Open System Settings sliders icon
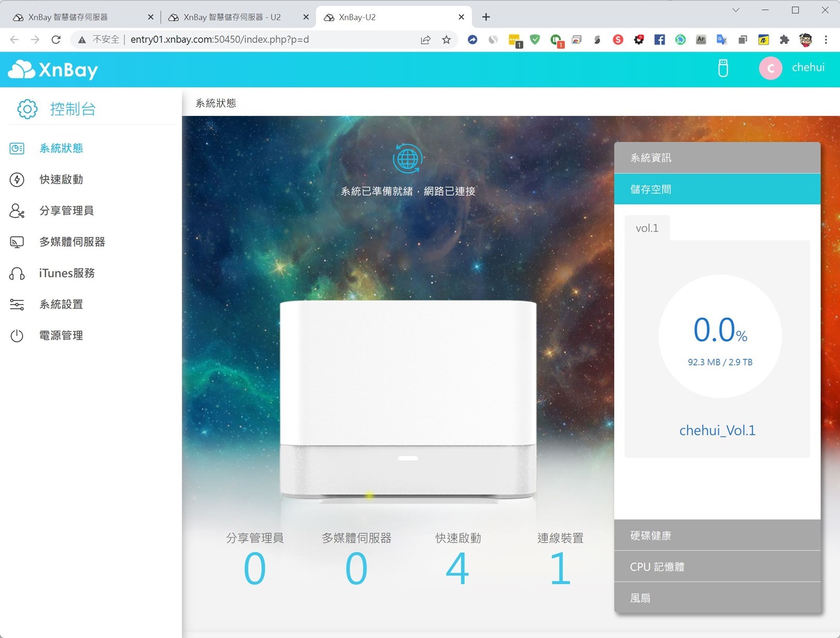The image size is (840, 638). pyautogui.click(x=17, y=305)
